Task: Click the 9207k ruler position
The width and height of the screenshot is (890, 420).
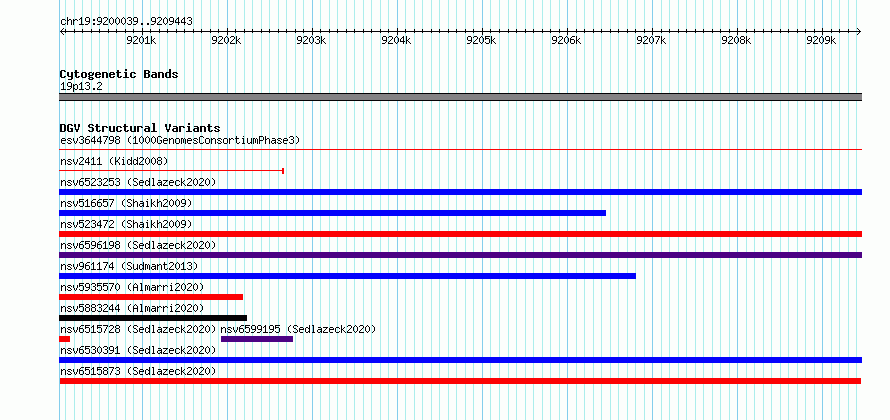Action: pyautogui.click(x=652, y=40)
